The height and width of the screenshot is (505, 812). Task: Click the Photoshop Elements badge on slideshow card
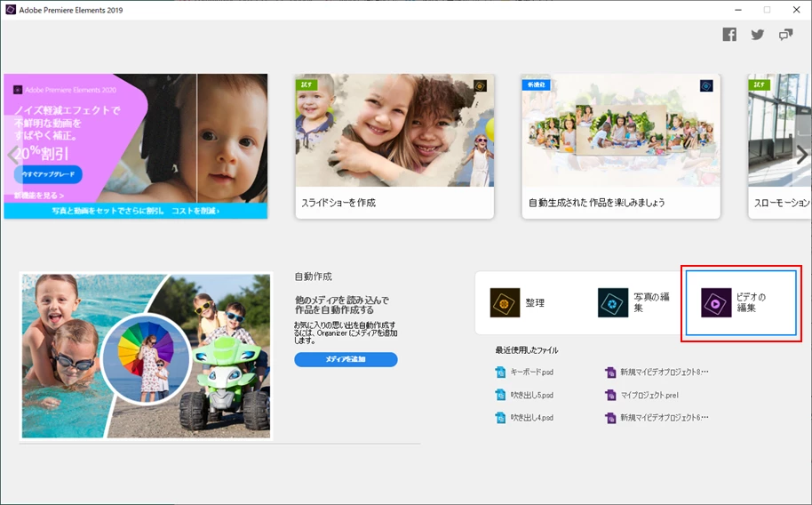point(480,85)
